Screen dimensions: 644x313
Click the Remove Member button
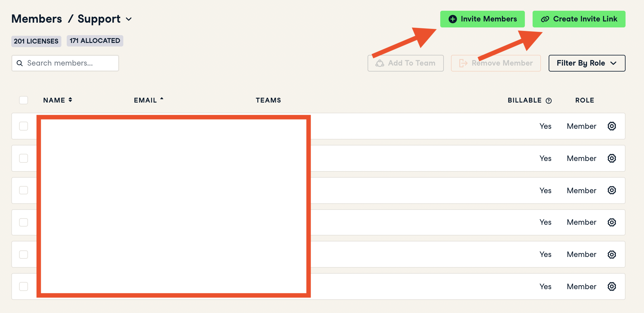click(x=496, y=63)
